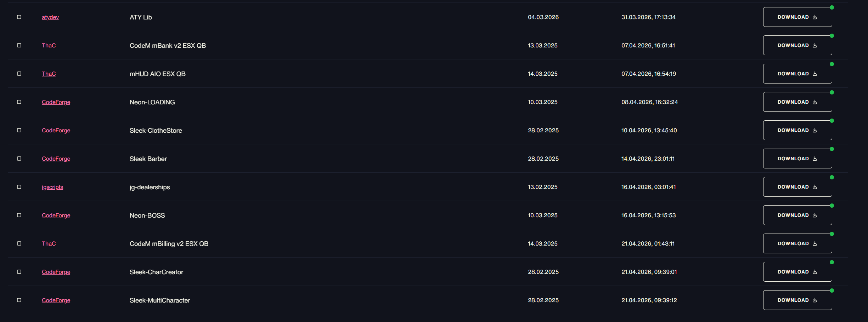Tick the Neon-BOSS row checkbox
The width and height of the screenshot is (868, 322).
19,215
